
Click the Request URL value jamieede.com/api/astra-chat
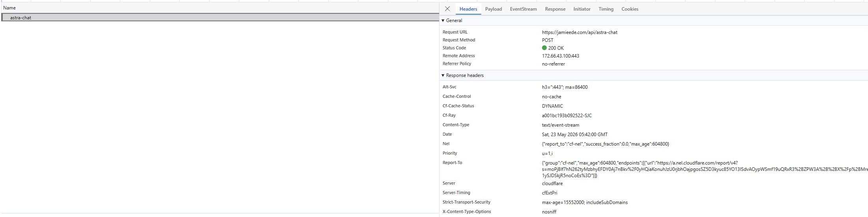coord(579,32)
